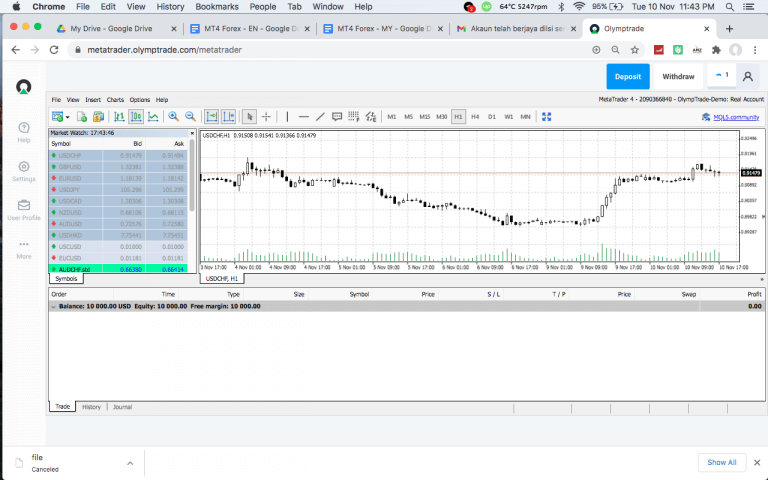Open Settings in the left sidebar
768x480 pixels.
click(x=24, y=171)
